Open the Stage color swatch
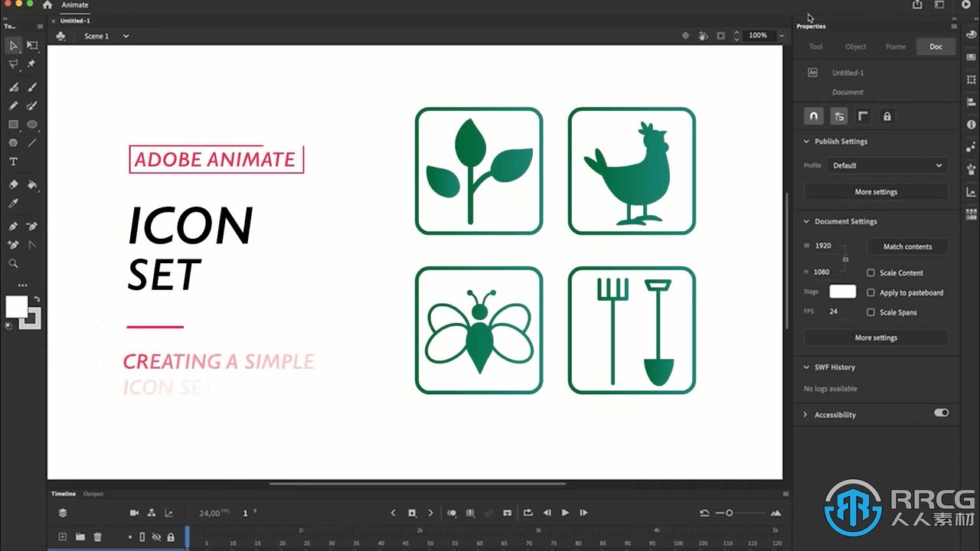Image resolution: width=980 pixels, height=551 pixels. click(843, 292)
